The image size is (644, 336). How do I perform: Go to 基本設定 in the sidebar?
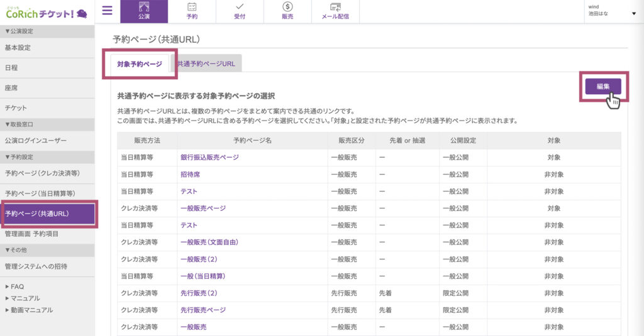[x=18, y=48]
